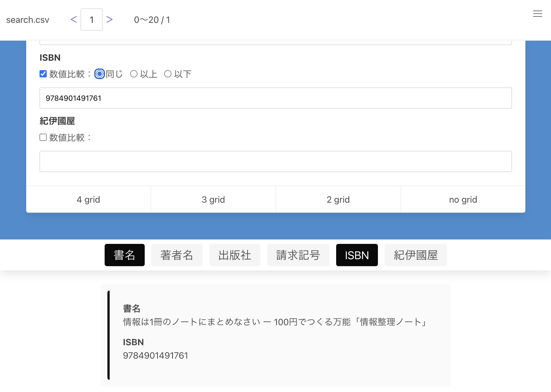Select the 以下 radio option
Viewport: 551px width, 392px height.
(168, 74)
